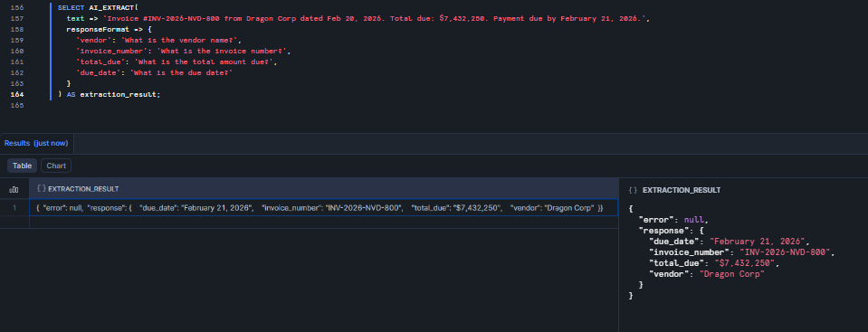Click the SELECT AI_EXTRACT( code line
The height and width of the screenshot is (332, 868).
pyautogui.click(x=98, y=7)
